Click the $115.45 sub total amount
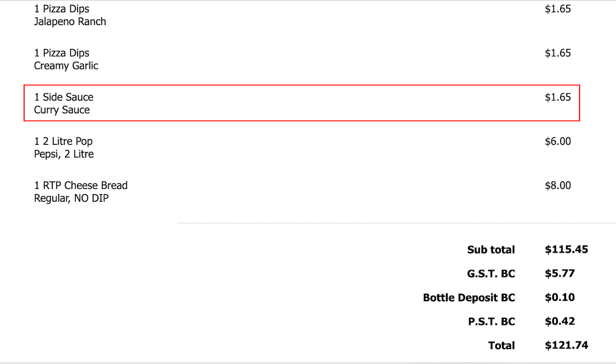Screen dimensions: 616x364 coord(567,250)
